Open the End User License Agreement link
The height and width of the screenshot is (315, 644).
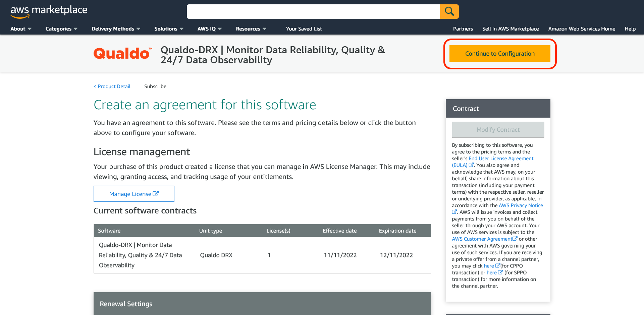[501, 159]
